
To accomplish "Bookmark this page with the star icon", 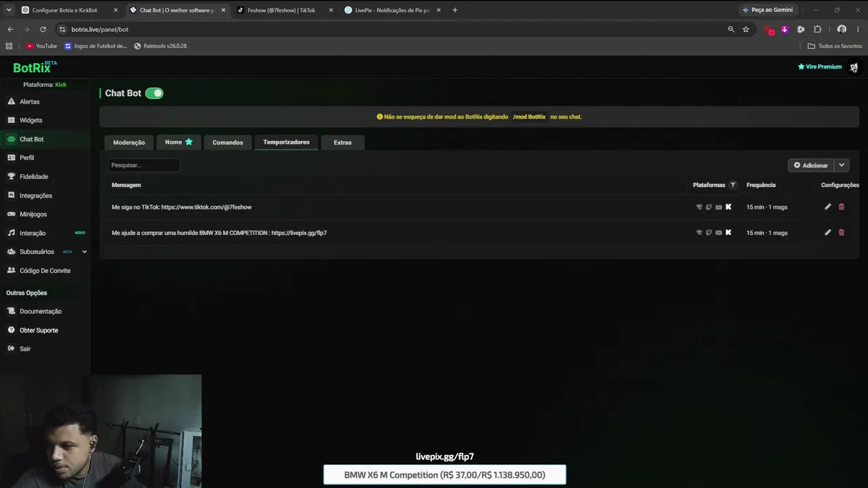I will point(746,29).
